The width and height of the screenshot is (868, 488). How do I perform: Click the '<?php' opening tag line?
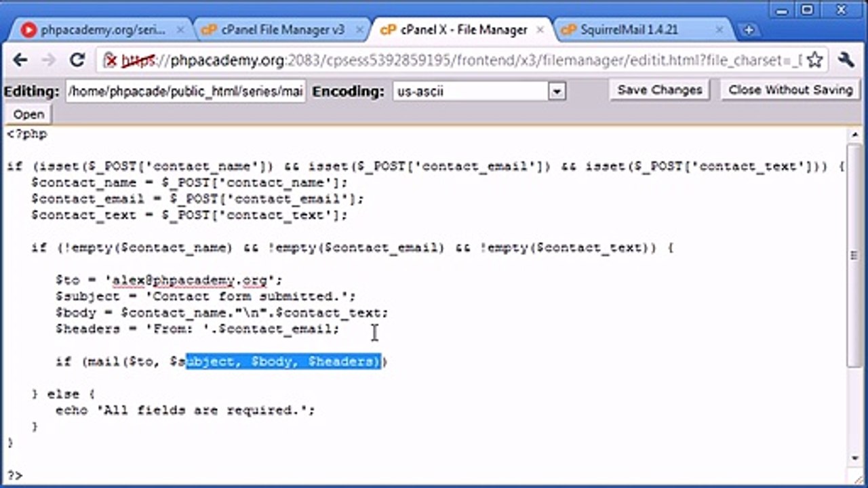pos(27,134)
